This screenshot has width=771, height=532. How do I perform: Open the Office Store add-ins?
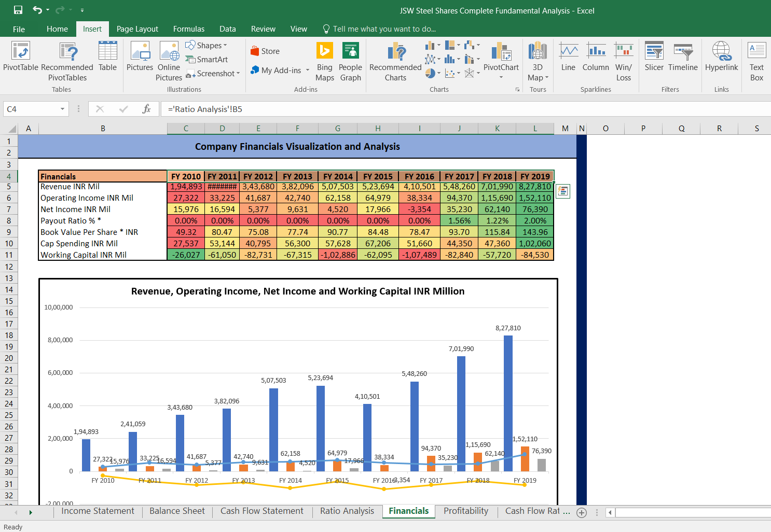pyautogui.click(x=265, y=51)
